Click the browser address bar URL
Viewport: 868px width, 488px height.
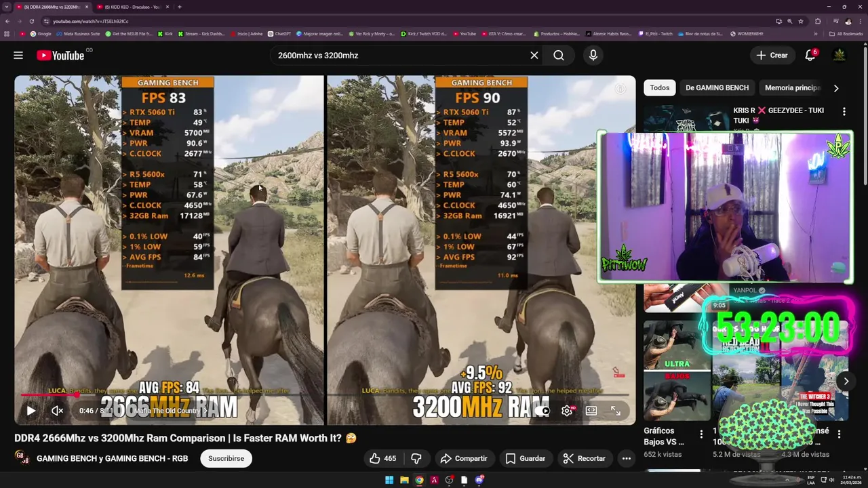click(x=90, y=21)
